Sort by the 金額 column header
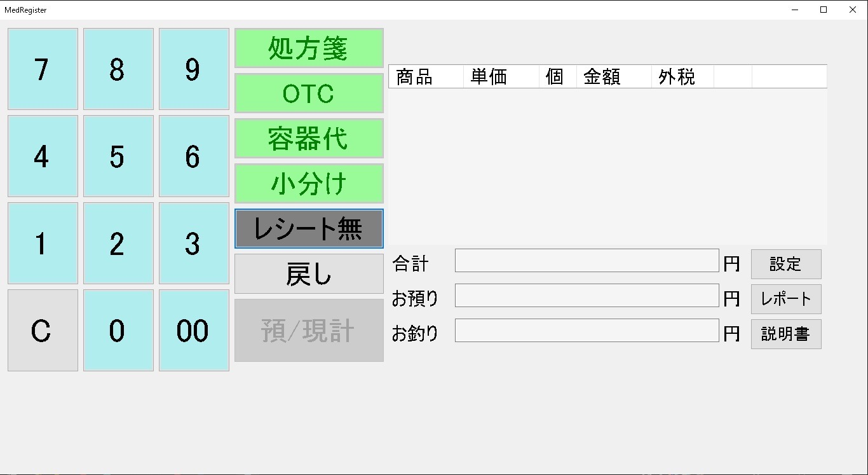 click(614, 76)
